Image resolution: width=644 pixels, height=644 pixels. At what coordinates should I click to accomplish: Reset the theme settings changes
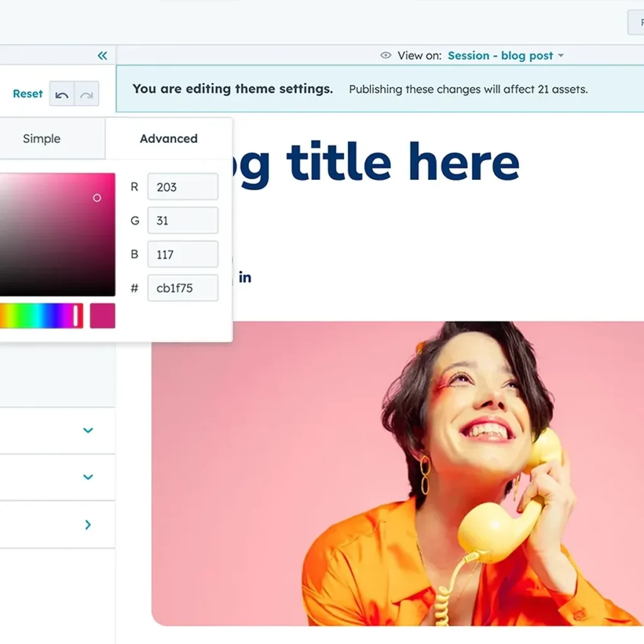click(28, 94)
